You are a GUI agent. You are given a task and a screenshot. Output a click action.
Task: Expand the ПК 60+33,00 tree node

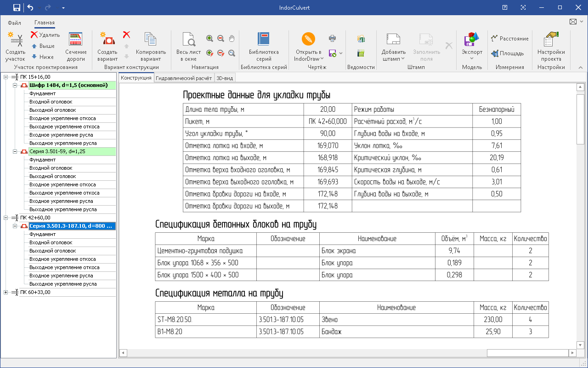(x=6, y=292)
